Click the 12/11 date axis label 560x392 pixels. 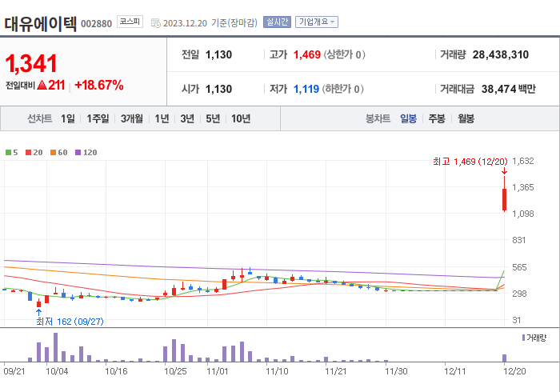(455, 371)
